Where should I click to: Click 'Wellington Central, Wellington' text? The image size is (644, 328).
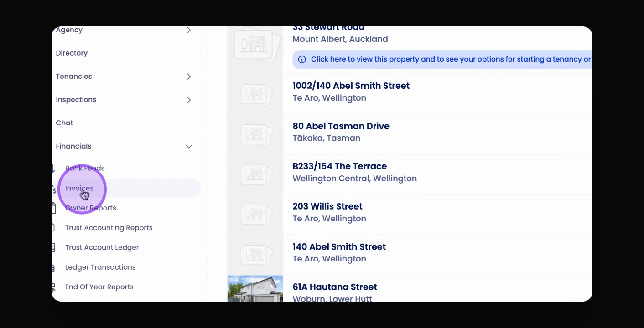pyautogui.click(x=354, y=179)
